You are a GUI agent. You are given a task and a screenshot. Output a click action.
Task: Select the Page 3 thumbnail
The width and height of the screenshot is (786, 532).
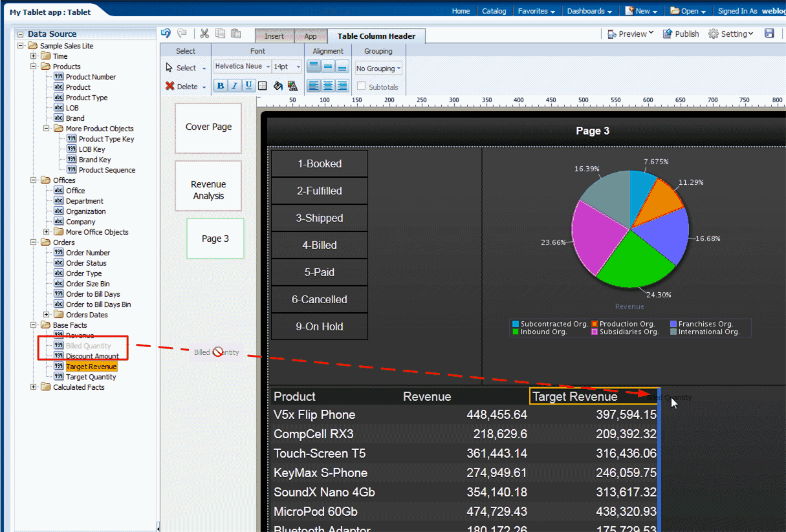pyautogui.click(x=215, y=239)
